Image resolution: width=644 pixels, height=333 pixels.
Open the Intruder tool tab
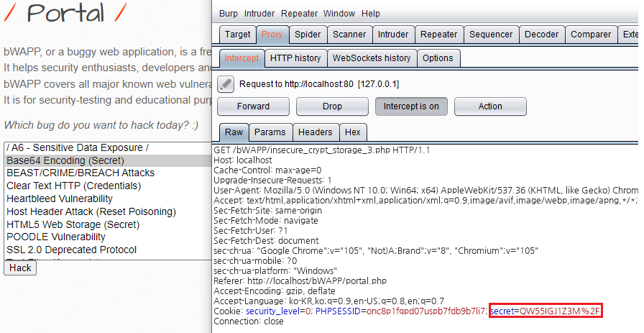pyautogui.click(x=393, y=35)
